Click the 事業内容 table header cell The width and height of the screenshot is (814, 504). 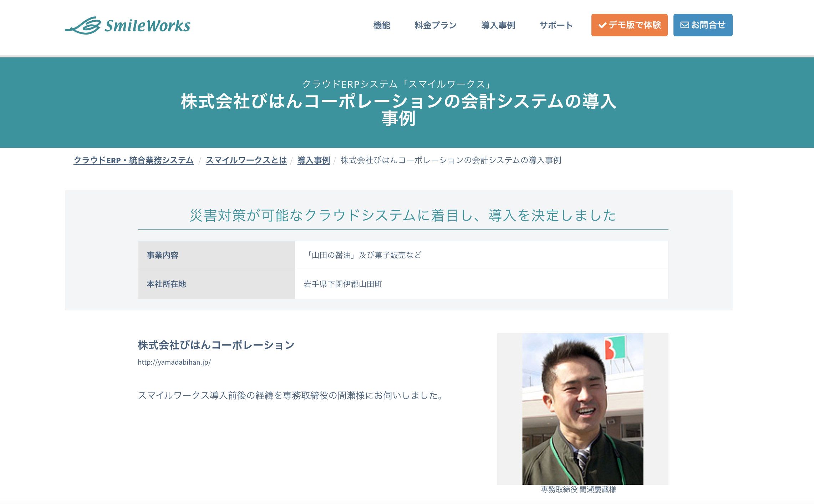click(216, 255)
